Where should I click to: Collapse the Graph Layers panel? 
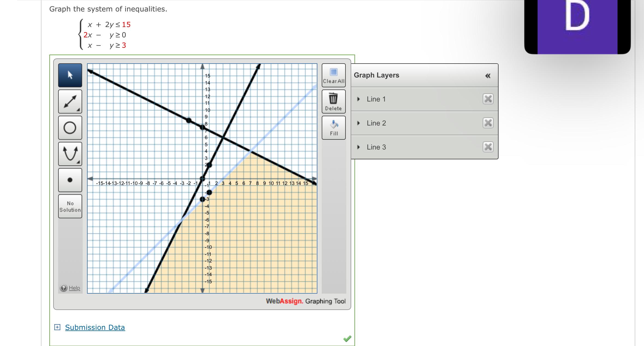point(488,75)
